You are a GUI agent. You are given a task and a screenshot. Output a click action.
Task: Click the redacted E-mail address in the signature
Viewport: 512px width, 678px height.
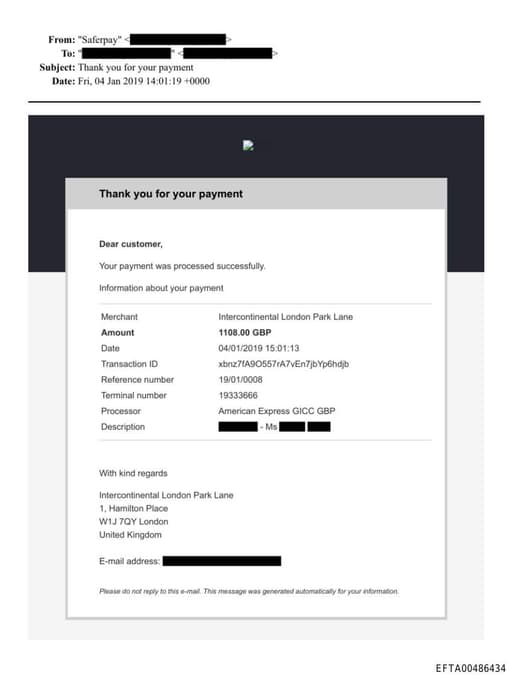[x=222, y=561]
